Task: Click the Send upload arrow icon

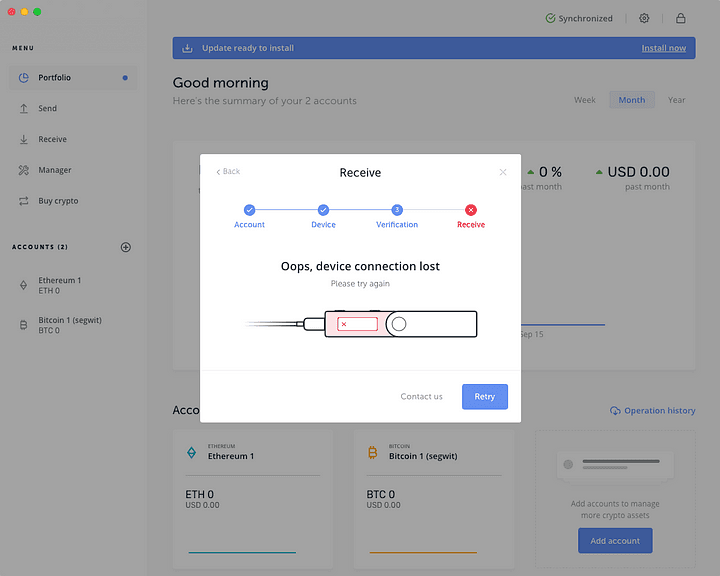Action: pyautogui.click(x=23, y=108)
